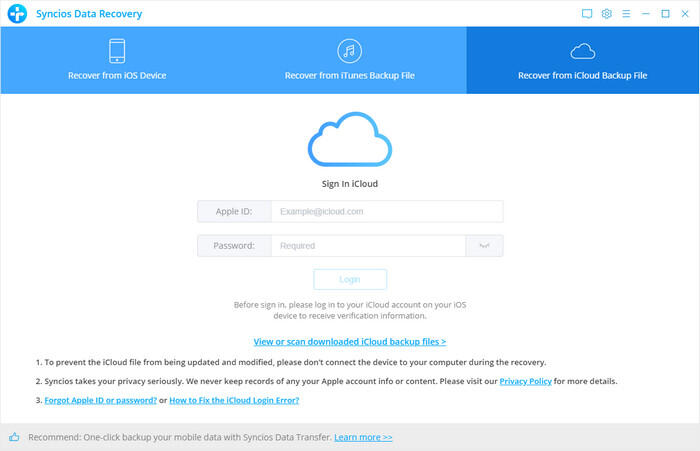700x451 pixels.
Task: Select Recover from iCloud Backup File tab
Action: click(582, 61)
